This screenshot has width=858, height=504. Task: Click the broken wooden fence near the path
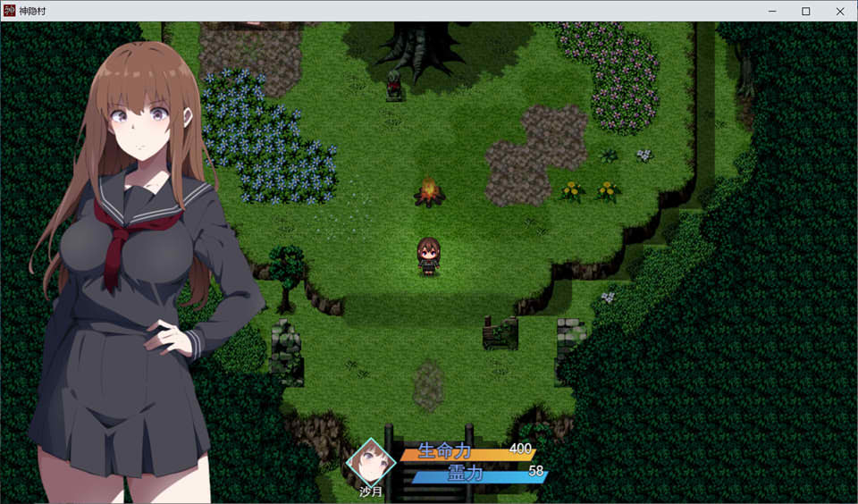tap(500, 333)
